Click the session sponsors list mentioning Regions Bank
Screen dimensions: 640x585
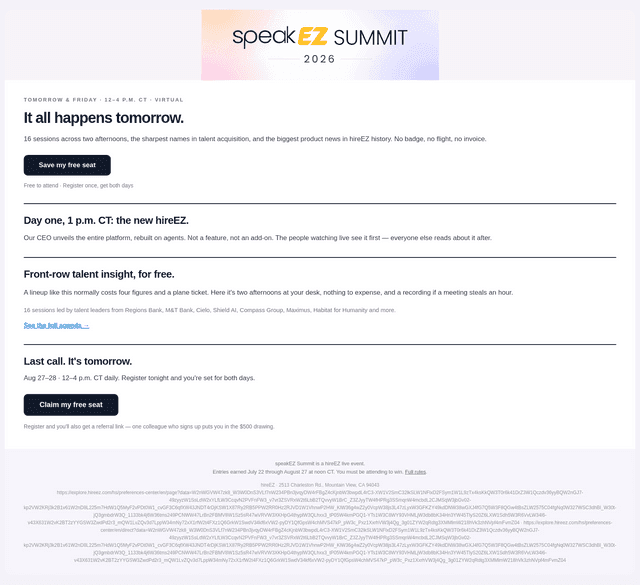[209, 310]
